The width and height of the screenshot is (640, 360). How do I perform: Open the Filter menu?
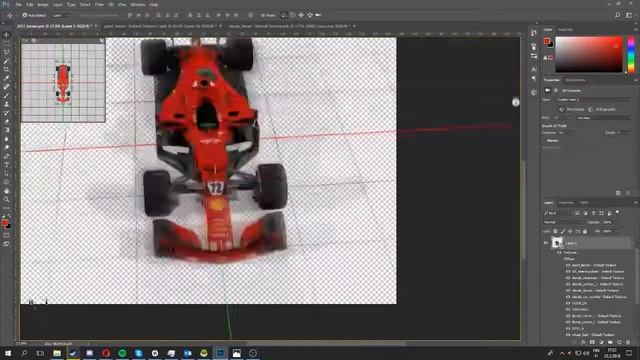99,4
